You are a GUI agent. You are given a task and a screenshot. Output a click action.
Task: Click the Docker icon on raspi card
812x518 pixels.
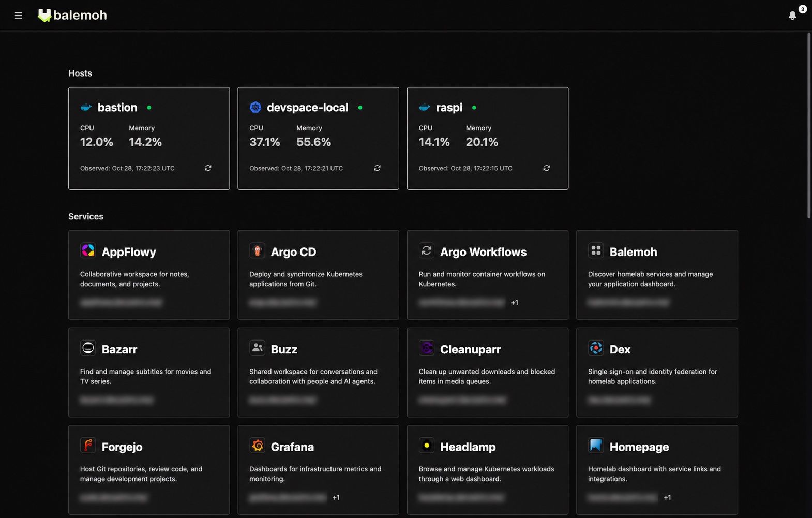[x=425, y=107]
